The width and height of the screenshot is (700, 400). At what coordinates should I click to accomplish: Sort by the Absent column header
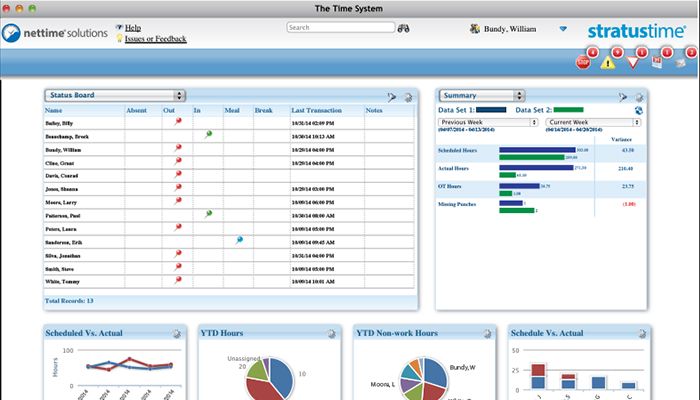click(x=136, y=110)
